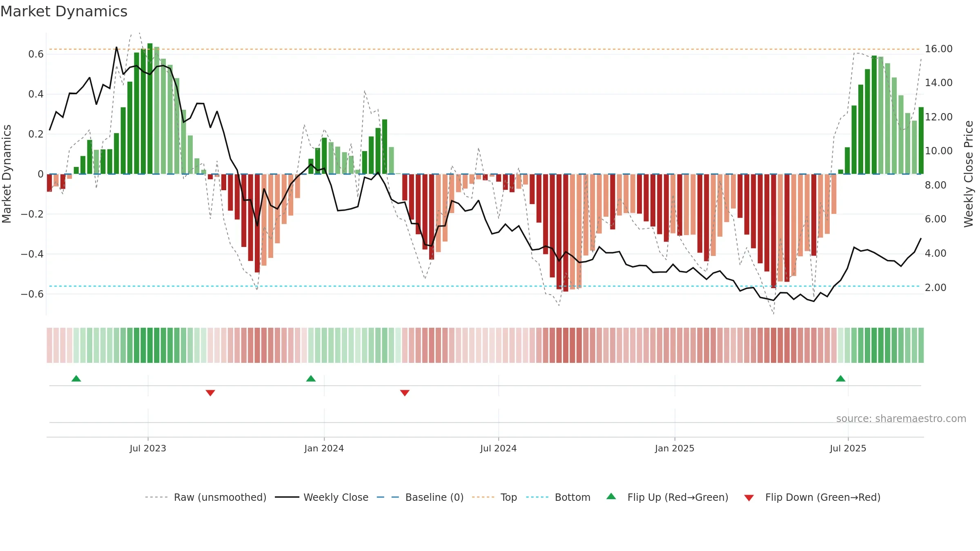This screenshot has height=551, width=980.
Task: Click the cyan dashed Bottom line swatch in legend
Action: (x=537, y=497)
